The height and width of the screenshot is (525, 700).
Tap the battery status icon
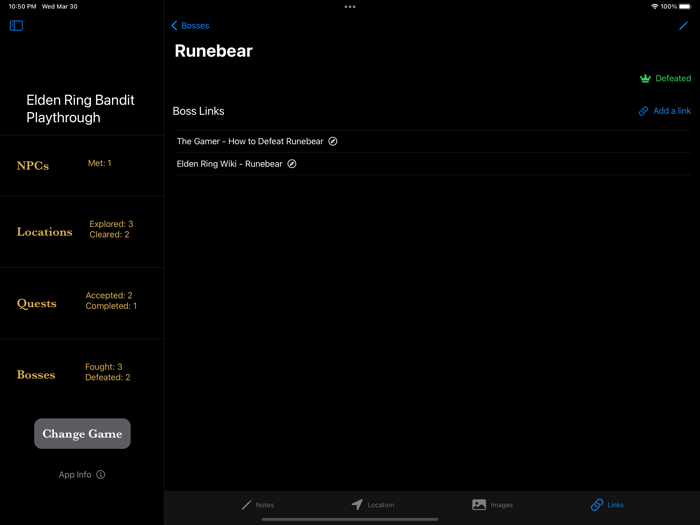tap(685, 7)
